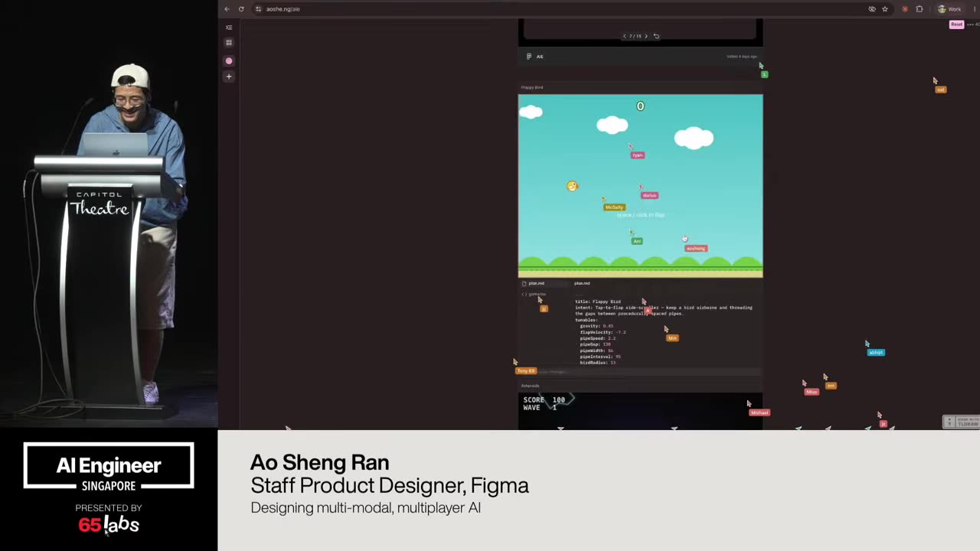980x551 pixels.
Task: Open the browser extensions puzzle icon
Action: pyautogui.click(x=920, y=9)
